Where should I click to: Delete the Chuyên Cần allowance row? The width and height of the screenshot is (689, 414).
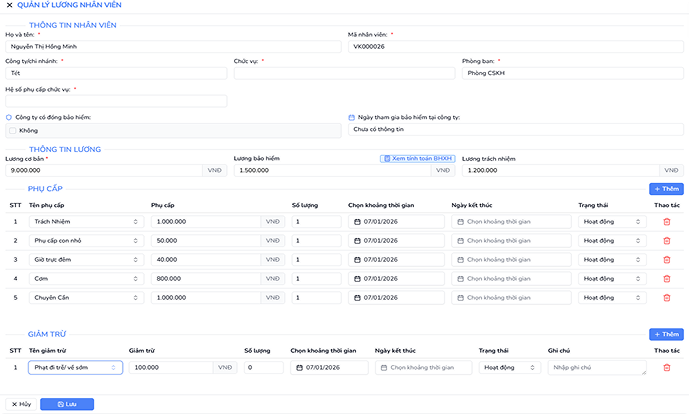click(667, 297)
